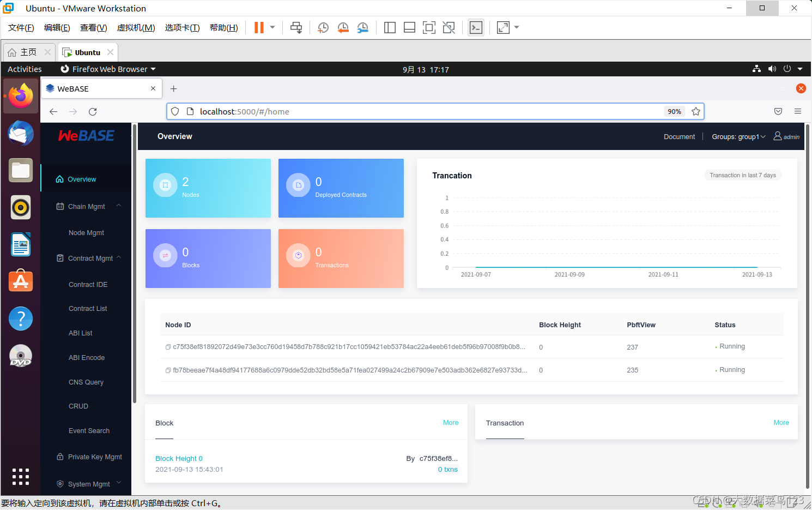Take a VM snapshot icon
Image resolution: width=812 pixels, height=510 pixels.
point(323,27)
